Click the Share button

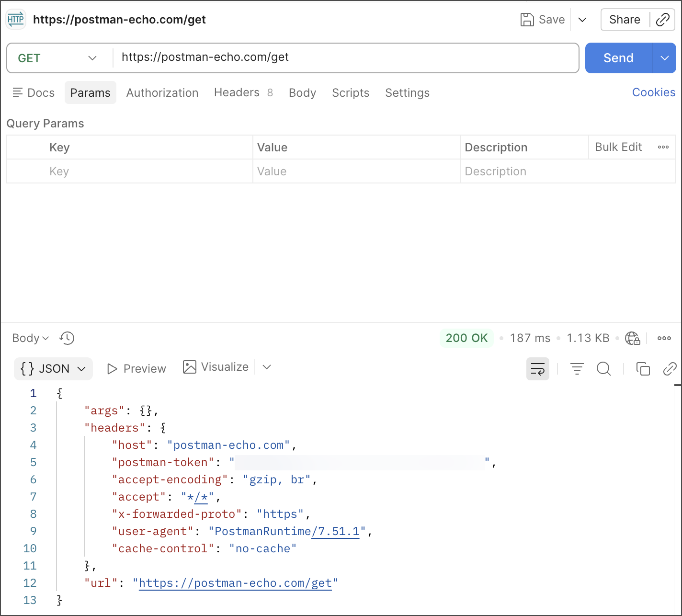625,20
